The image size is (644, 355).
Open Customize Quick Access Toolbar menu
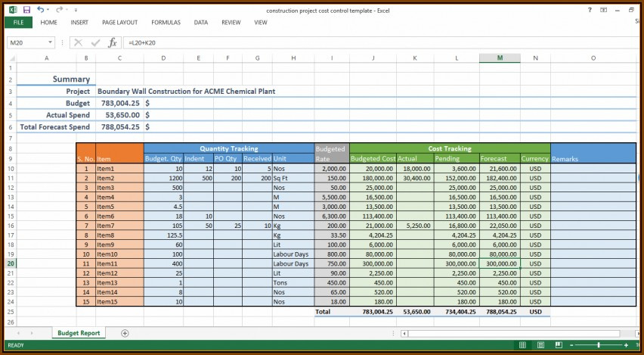click(x=76, y=10)
